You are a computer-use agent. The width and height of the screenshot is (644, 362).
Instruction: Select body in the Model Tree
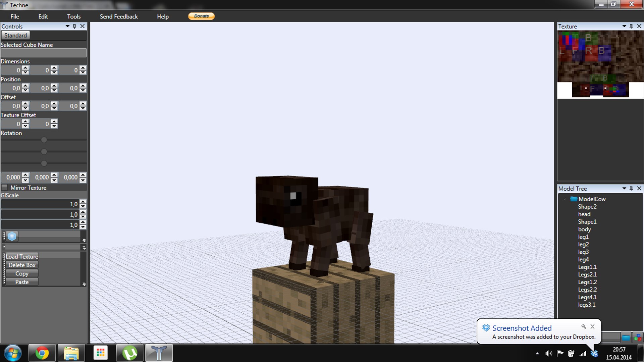pos(584,229)
